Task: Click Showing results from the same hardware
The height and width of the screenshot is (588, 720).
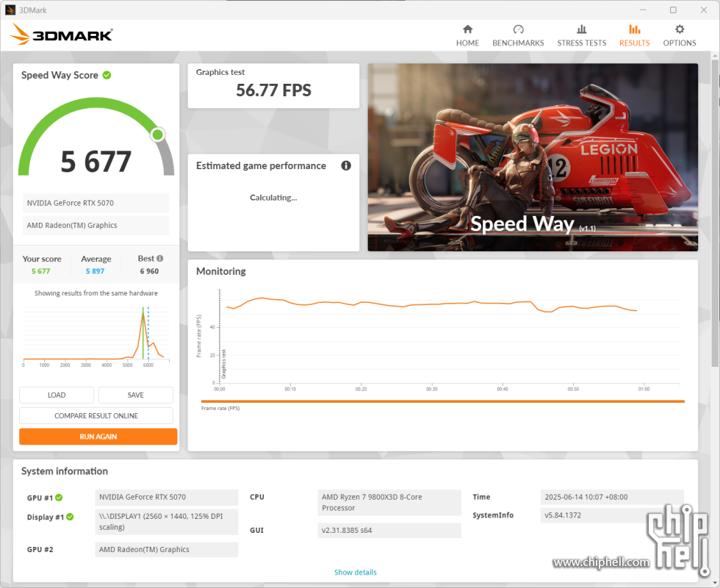Action: point(96,293)
